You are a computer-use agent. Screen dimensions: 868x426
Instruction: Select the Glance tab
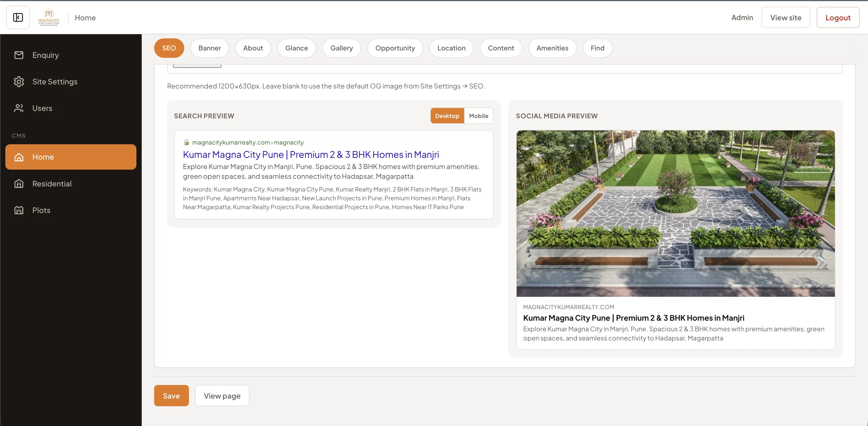(296, 48)
